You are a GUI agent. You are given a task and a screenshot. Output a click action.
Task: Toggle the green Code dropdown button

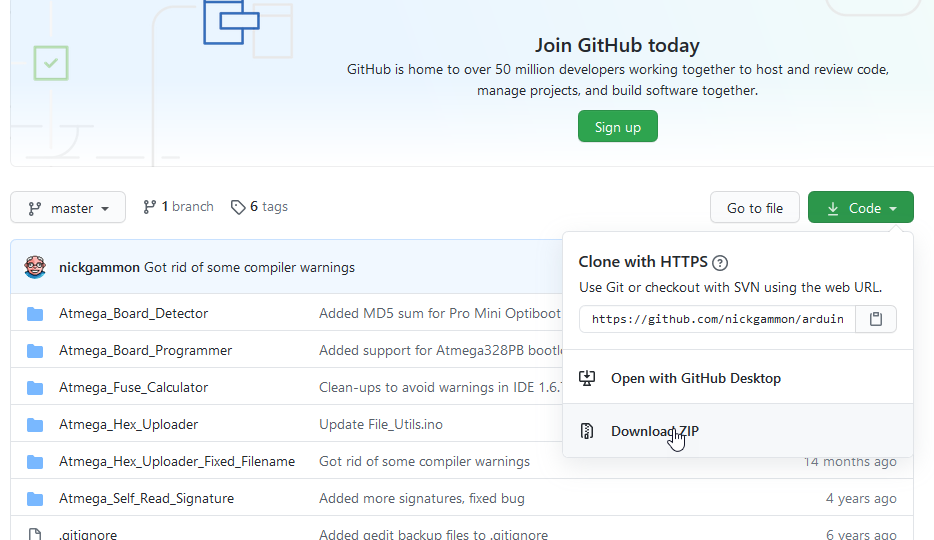pyautogui.click(x=861, y=208)
